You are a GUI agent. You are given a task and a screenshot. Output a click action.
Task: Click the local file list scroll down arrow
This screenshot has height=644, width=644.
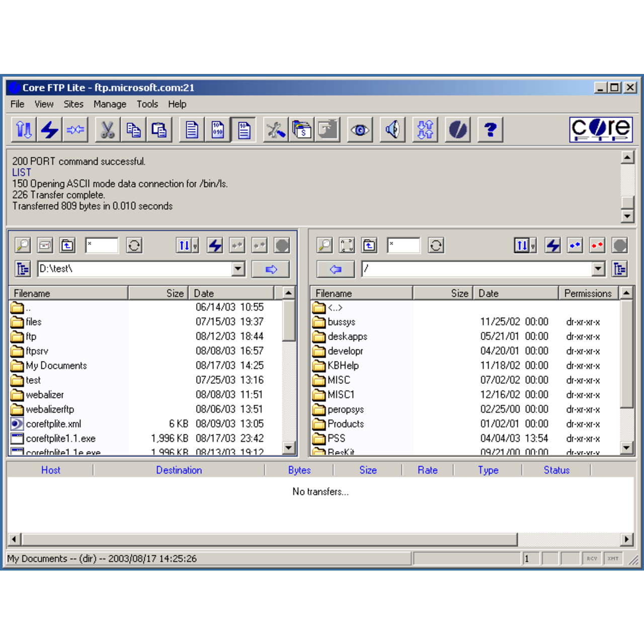(289, 448)
